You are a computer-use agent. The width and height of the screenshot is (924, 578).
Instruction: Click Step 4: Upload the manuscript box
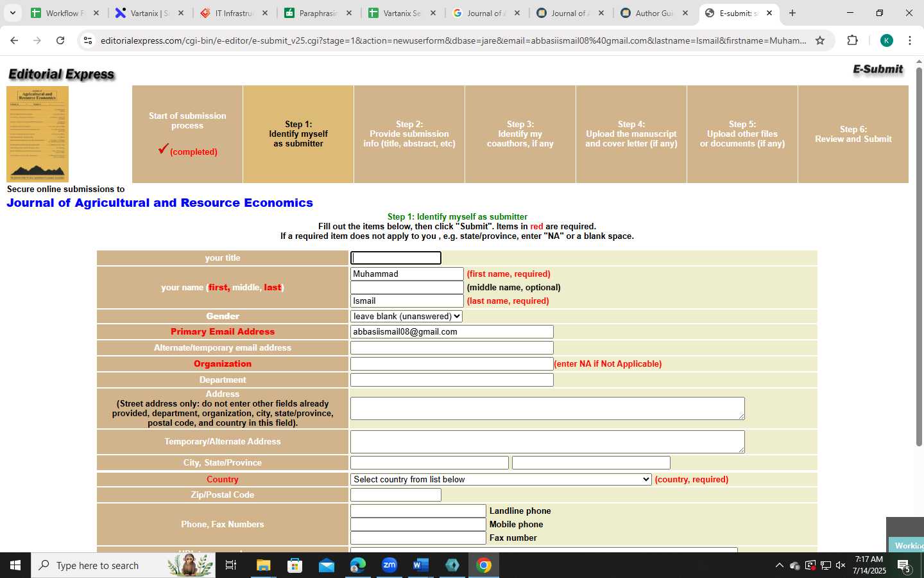click(x=631, y=134)
